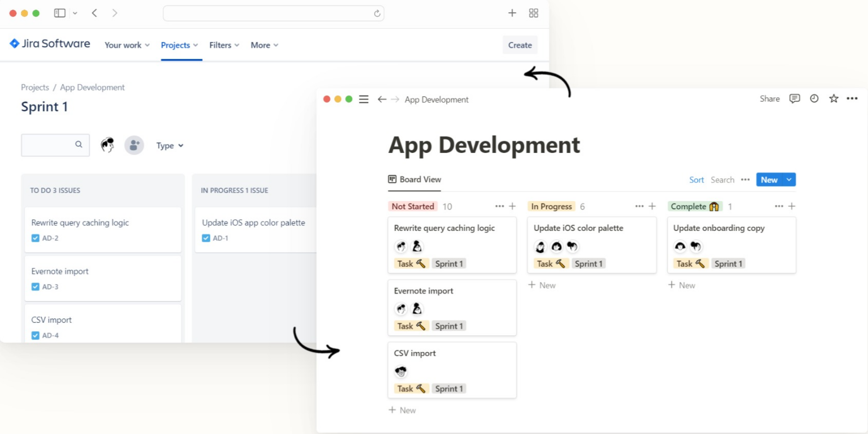Add a card via Not Started plus icon

click(x=512, y=206)
